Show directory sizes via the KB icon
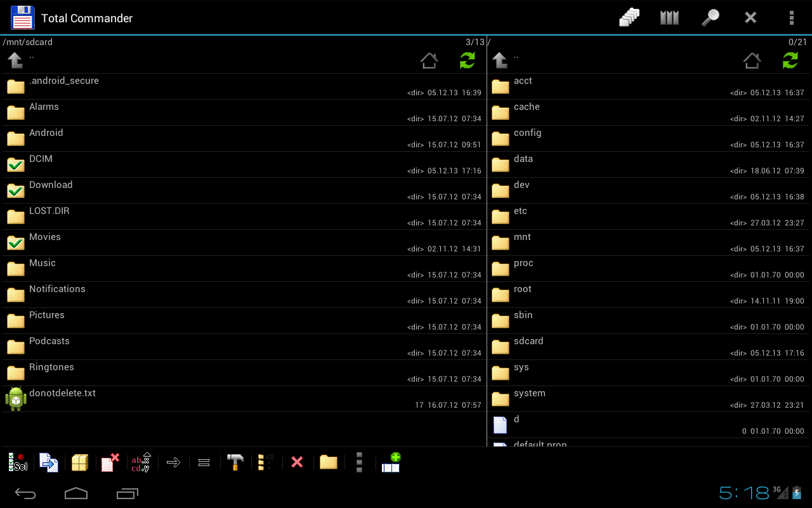 point(265,462)
